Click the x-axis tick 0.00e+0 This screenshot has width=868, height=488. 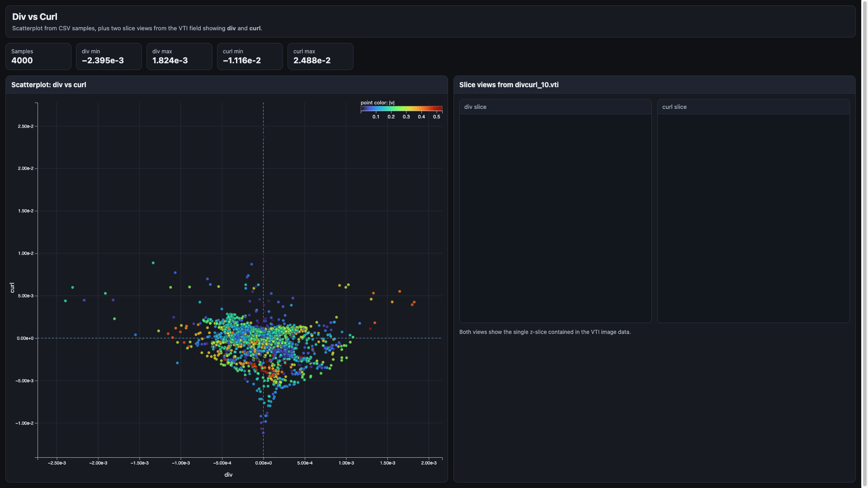click(264, 463)
